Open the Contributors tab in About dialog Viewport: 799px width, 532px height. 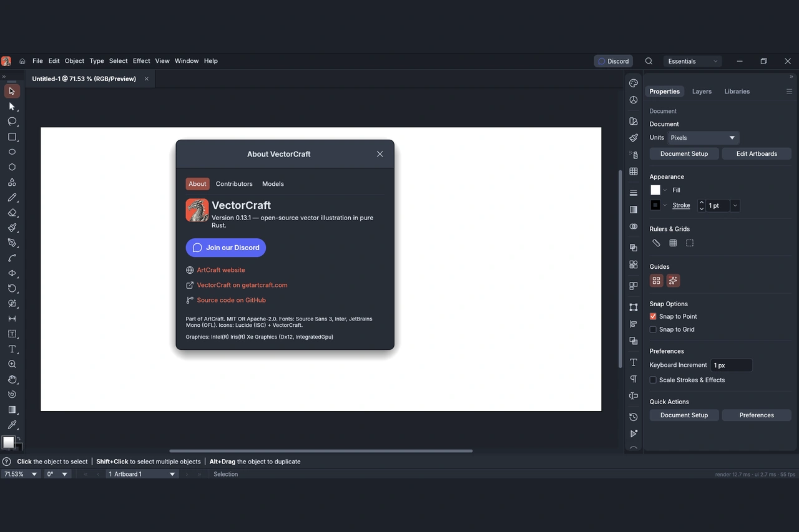tap(234, 184)
